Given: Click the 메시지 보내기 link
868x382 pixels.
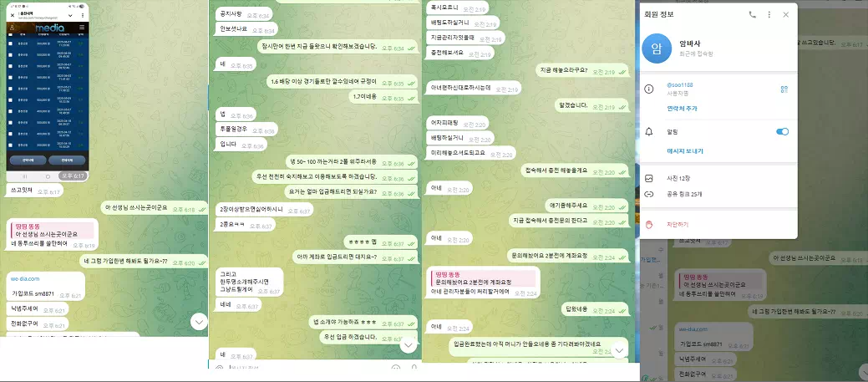Looking at the screenshot, I should tap(685, 151).
